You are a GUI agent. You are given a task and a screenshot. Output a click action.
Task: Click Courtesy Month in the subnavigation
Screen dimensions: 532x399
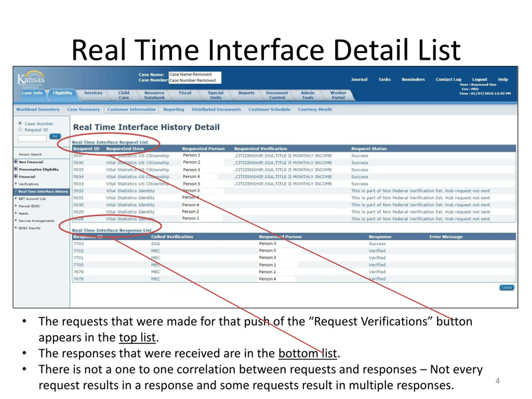[x=315, y=110]
